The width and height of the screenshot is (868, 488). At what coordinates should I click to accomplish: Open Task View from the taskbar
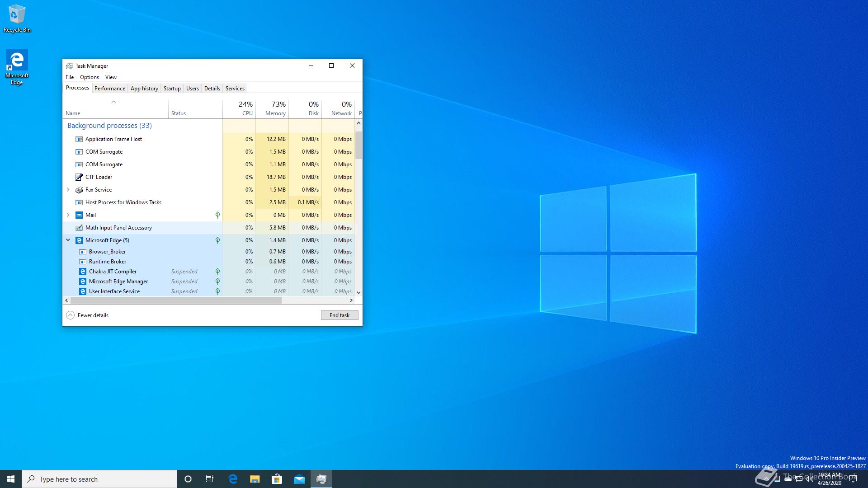pyautogui.click(x=210, y=479)
